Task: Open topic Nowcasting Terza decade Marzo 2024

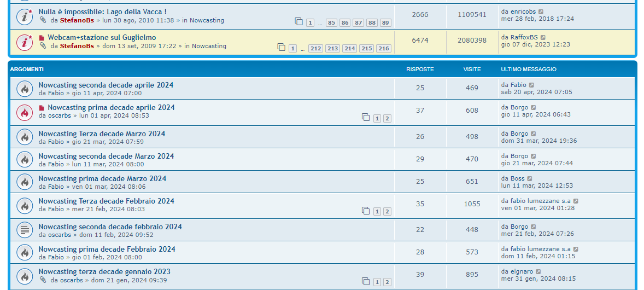Action: [102, 134]
